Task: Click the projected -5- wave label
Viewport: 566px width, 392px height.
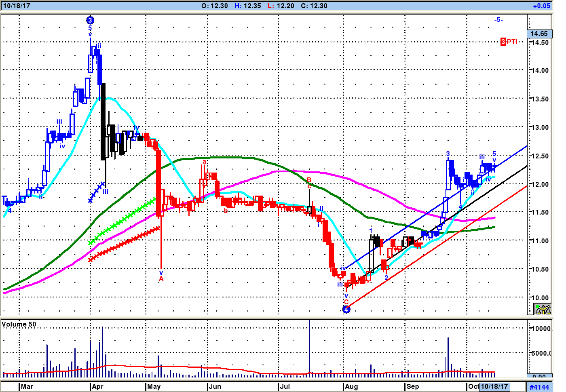Action: 498,19
